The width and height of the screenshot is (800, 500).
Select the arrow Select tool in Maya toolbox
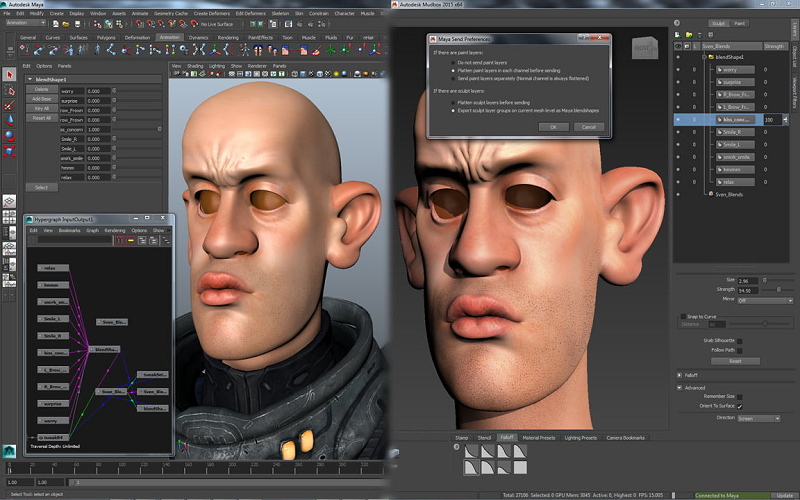tap(10, 74)
